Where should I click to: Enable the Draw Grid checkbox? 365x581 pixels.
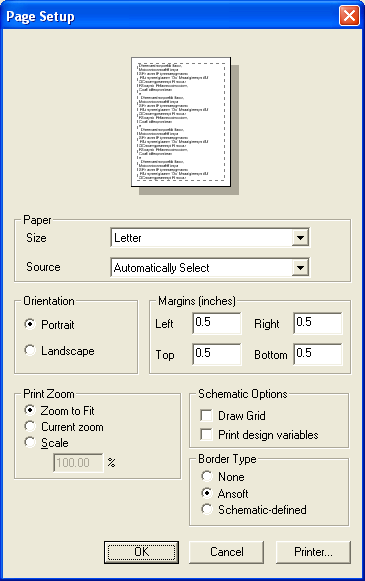click(x=206, y=415)
